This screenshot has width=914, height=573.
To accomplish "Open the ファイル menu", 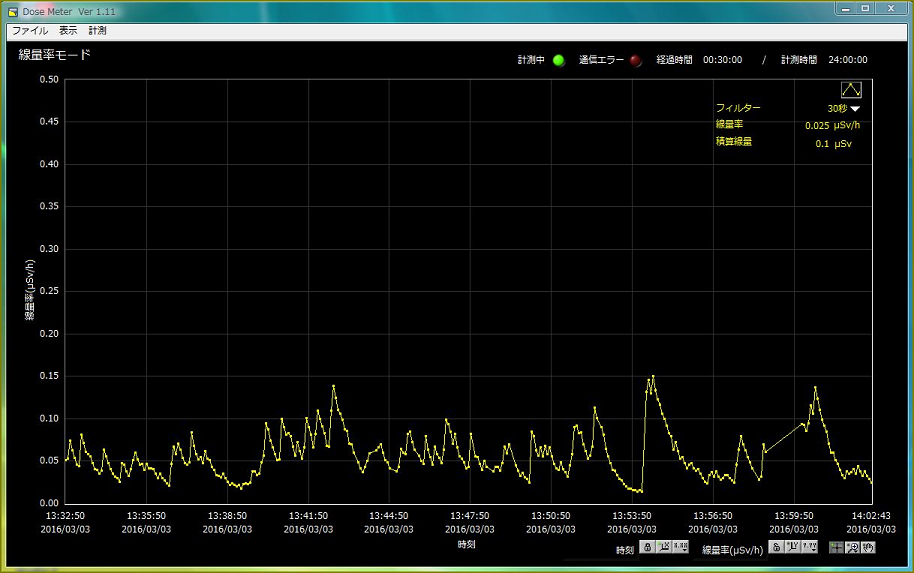I will pos(30,31).
